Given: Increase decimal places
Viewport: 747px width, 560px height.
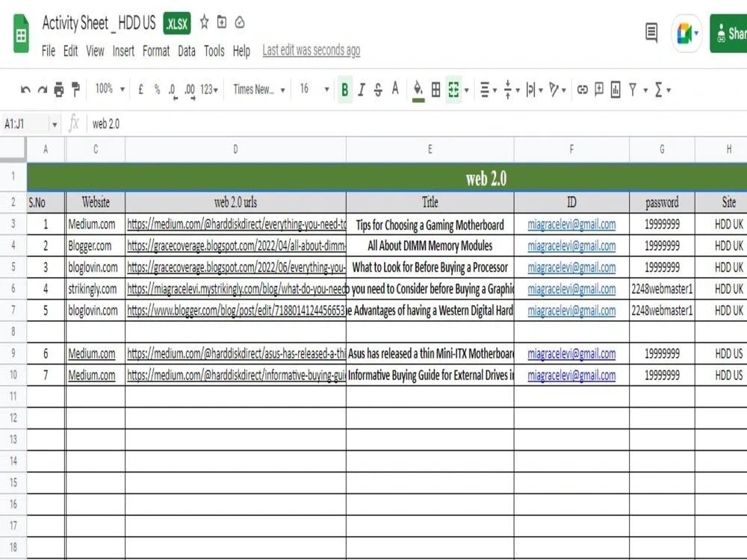Looking at the screenshot, I should [x=190, y=90].
